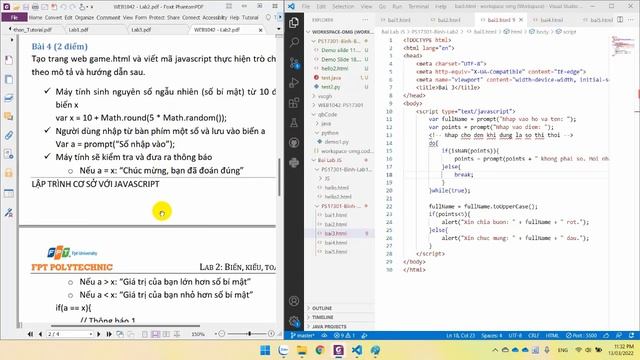
Task: Click the VS Code minimap
Action: point(622,46)
